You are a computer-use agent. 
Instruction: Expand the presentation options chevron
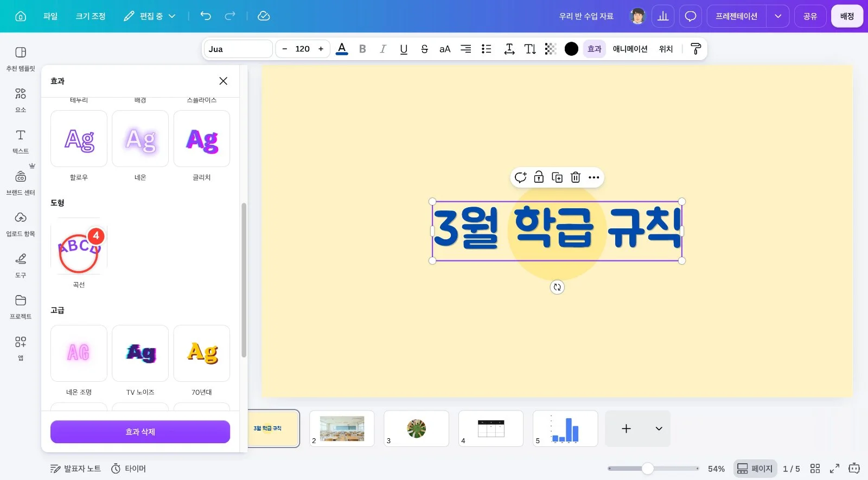pyautogui.click(x=778, y=16)
